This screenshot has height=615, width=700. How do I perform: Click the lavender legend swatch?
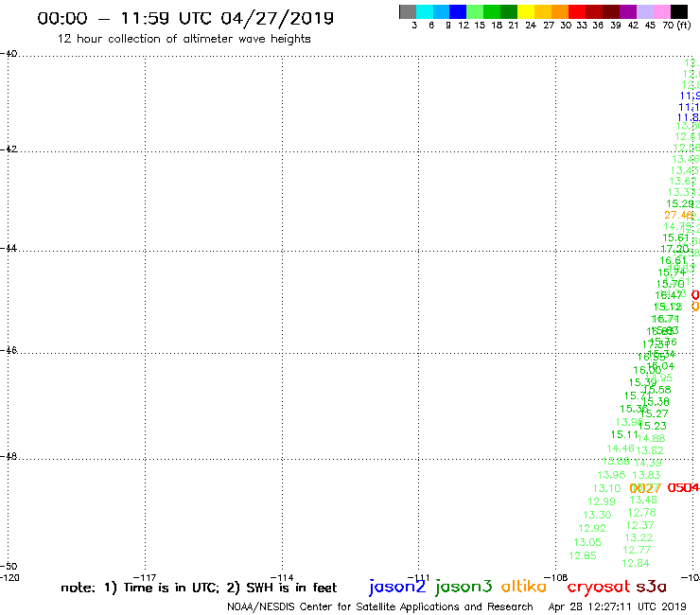tap(644, 11)
